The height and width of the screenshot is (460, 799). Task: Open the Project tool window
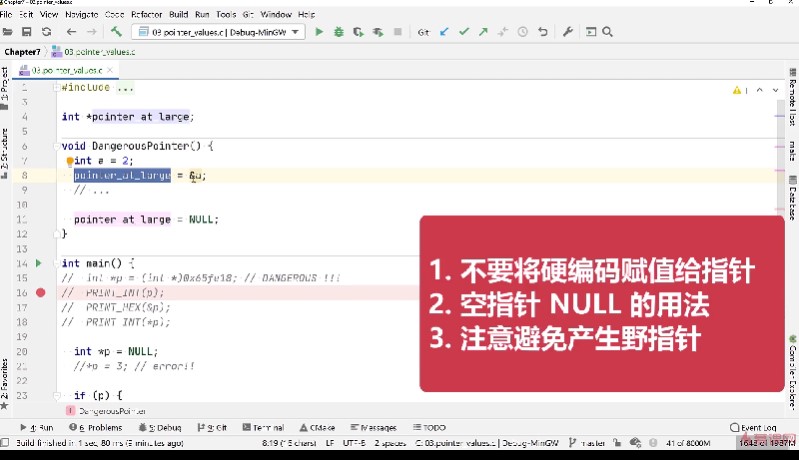[5, 89]
